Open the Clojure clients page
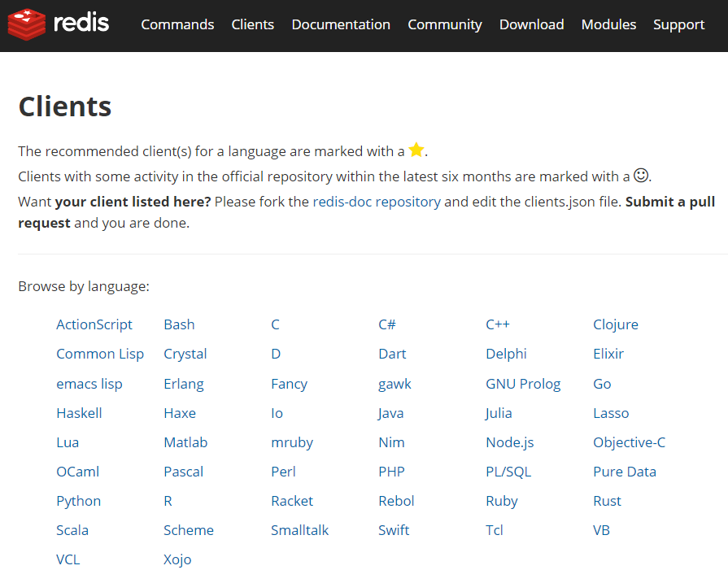This screenshot has width=728, height=583. point(616,324)
